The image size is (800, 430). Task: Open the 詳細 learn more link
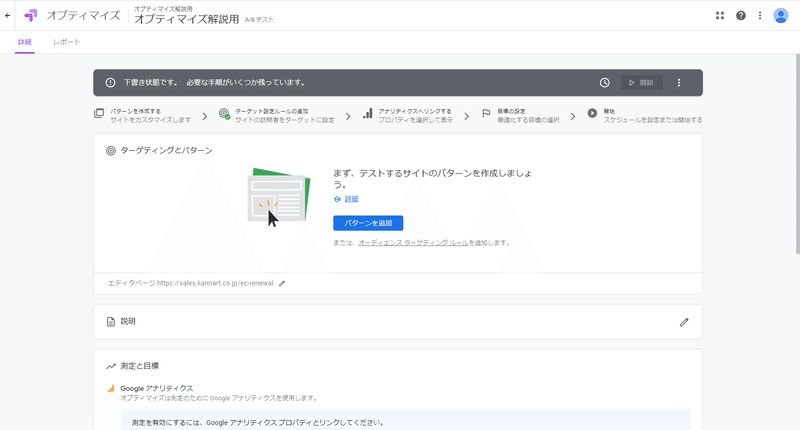[x=351, y=199]
